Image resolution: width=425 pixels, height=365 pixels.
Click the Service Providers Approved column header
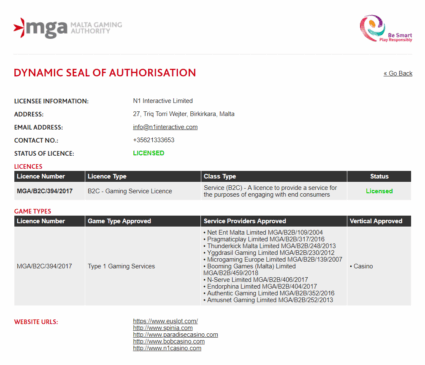coord(245,221)
